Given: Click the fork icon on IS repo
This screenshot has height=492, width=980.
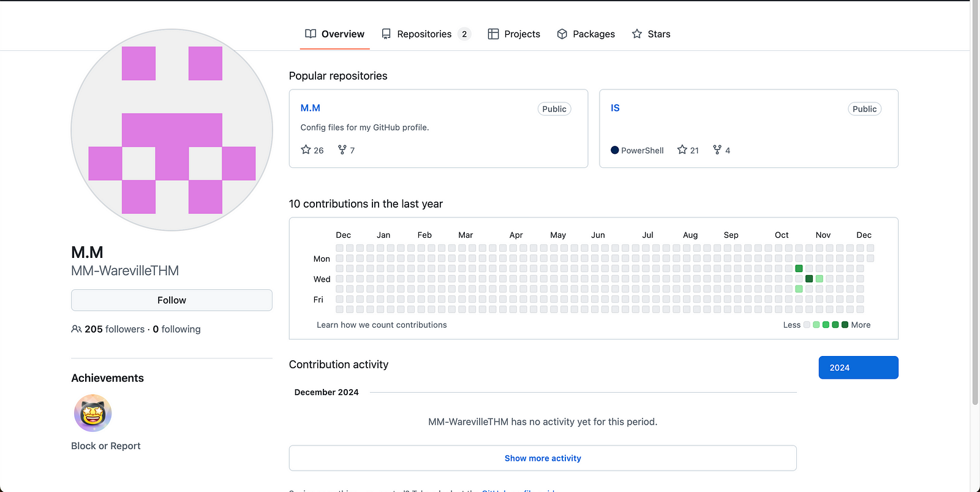Looking at the screenshot, I should pos(717,149).
